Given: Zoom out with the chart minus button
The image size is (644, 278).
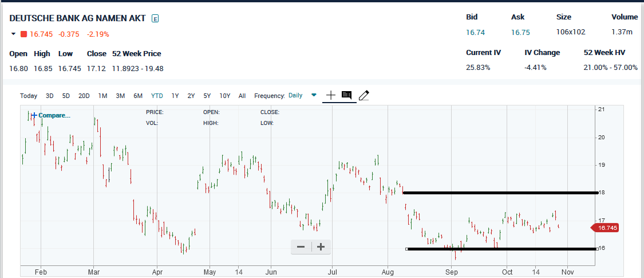Looking at the screenshot, I should point(301,246).
